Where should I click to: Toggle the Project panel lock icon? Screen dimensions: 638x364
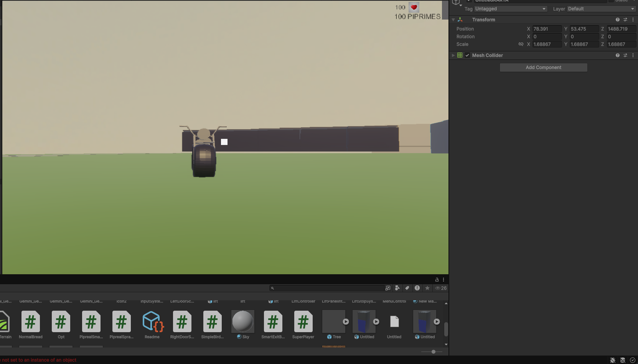(437, 280)
